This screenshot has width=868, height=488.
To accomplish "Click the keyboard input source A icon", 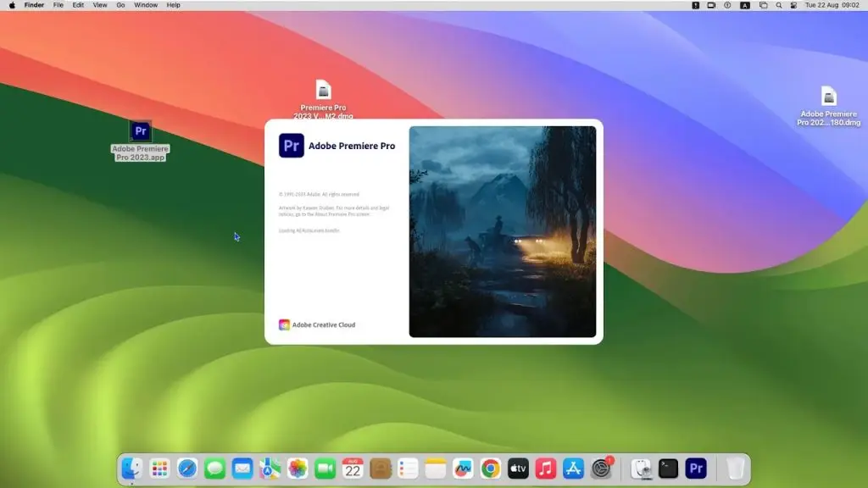I will 745,5.
